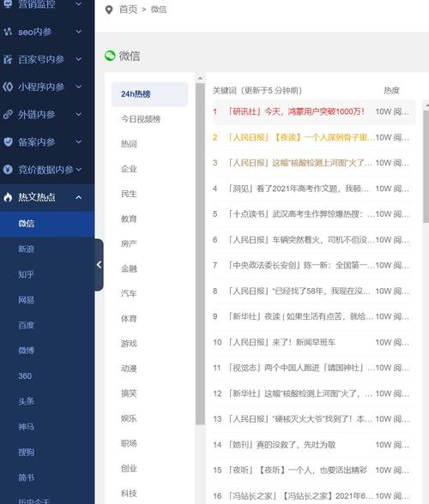Click the category list scrollbar thumb
The image size is (429, 504).
[200, 254]
